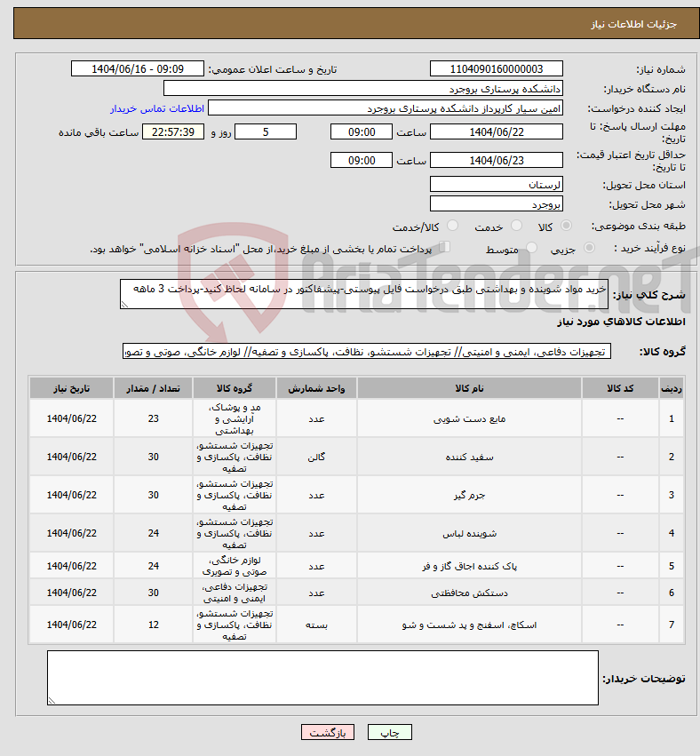Click the general description text area
This screenshot has width=700, height=756.
pos(364,294)
